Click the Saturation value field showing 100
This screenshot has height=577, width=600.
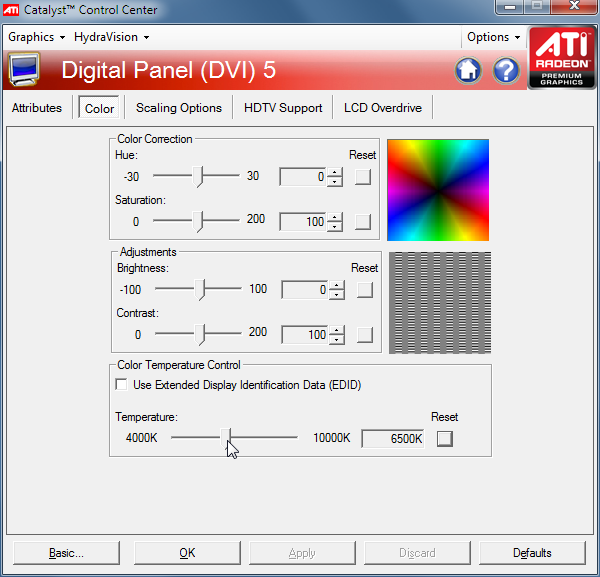coord(303,222)
